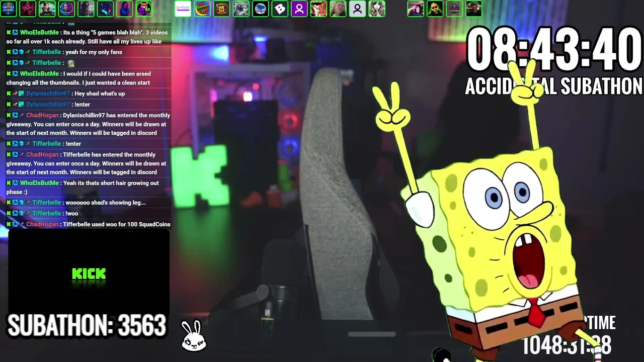The image size is (644, 362).
Task: Click the red panda ELS avatar
Action: click(x=144, y=9)
